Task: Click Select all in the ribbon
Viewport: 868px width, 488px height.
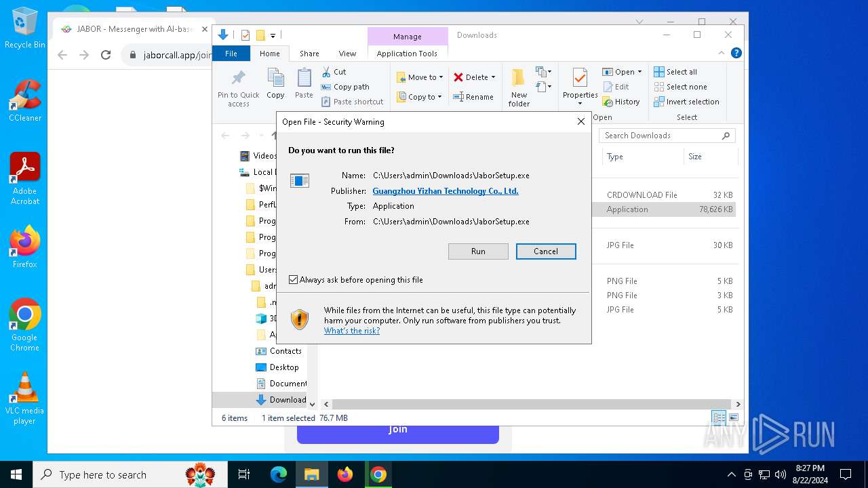Action: click(x=675, y=72)
